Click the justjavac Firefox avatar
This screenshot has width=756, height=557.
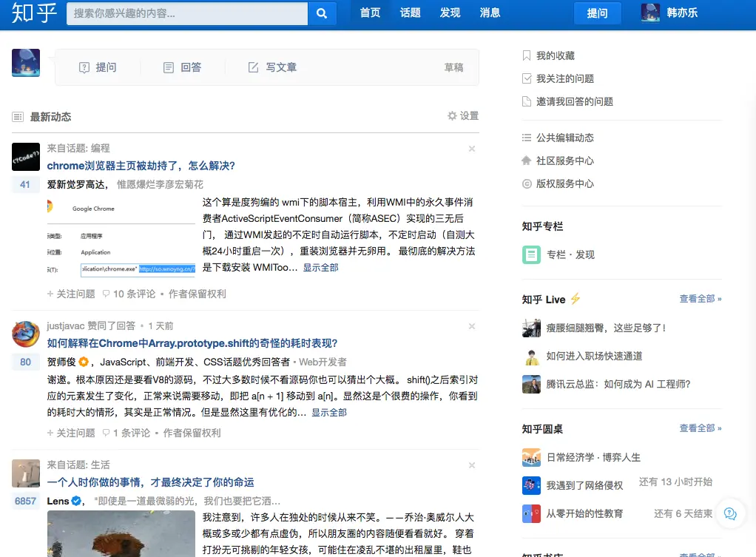[26, 334]
